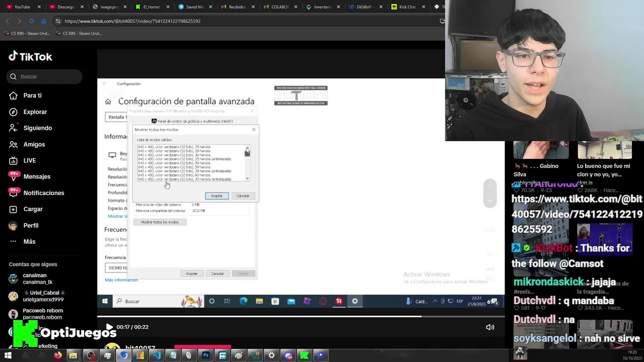Image resolution: width=644 pixels, height=362 pixels.
Task: Open OBS Studio from the taskbar
Action: coord(91,355)
